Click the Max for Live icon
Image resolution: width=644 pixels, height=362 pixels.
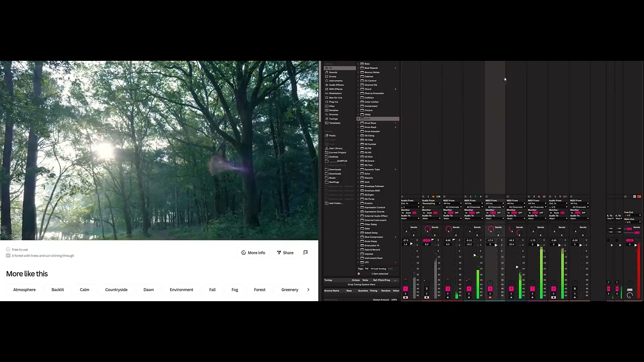coord(327,98)
